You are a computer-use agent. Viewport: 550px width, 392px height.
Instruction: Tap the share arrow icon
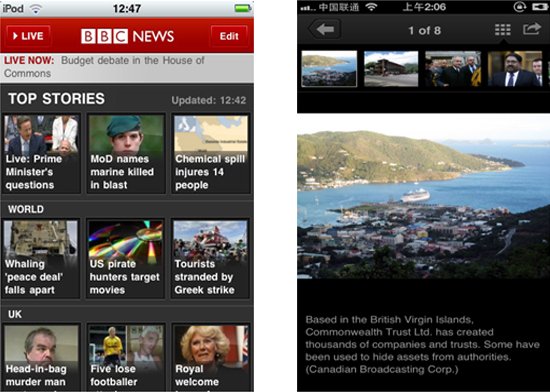[x=532, y=29]
